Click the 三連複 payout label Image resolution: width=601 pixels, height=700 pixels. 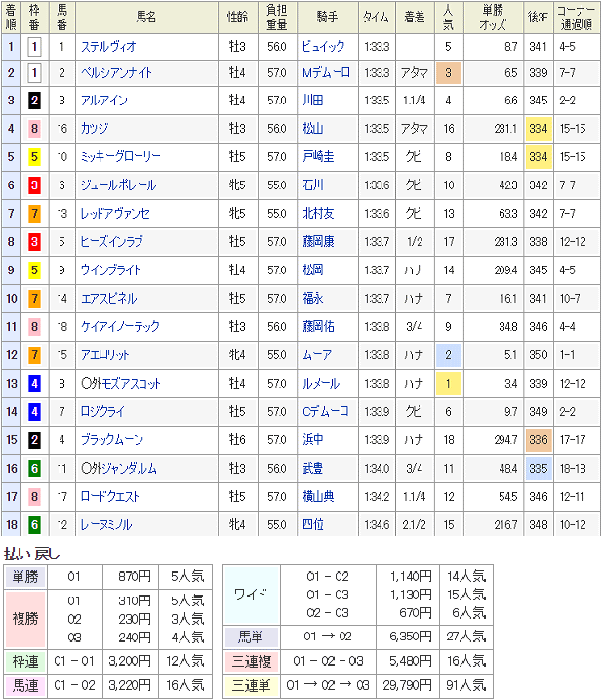(251, 662)
